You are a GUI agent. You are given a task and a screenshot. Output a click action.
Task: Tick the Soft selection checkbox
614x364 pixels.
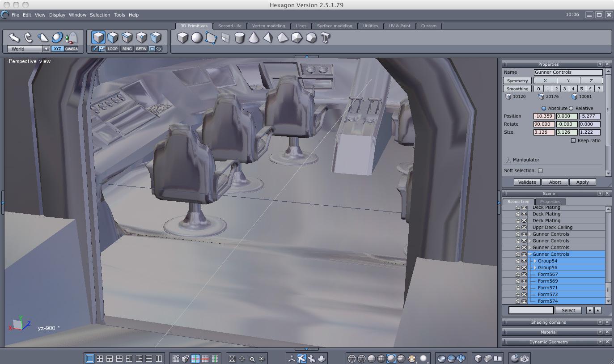click(x=540, y=170)
